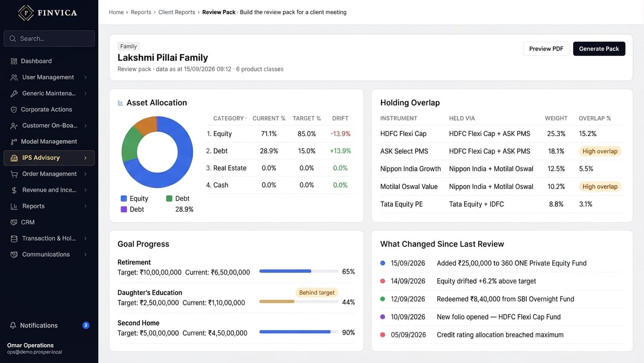
Task: Click into the Search input field
Action: point(49,39)
